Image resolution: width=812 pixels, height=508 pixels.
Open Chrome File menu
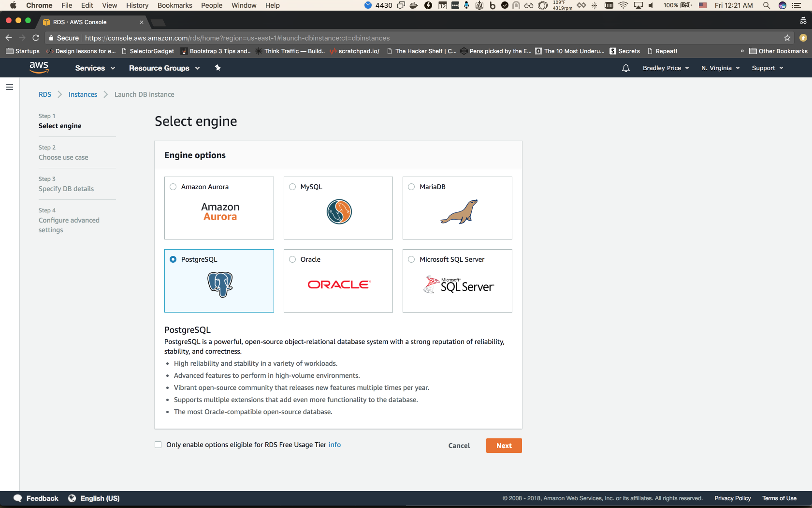coord(67,5)
